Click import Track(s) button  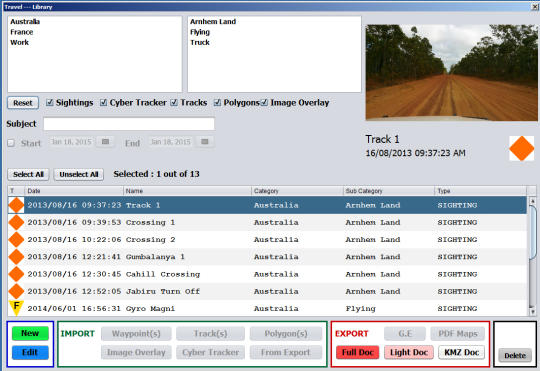coord(210,333)
